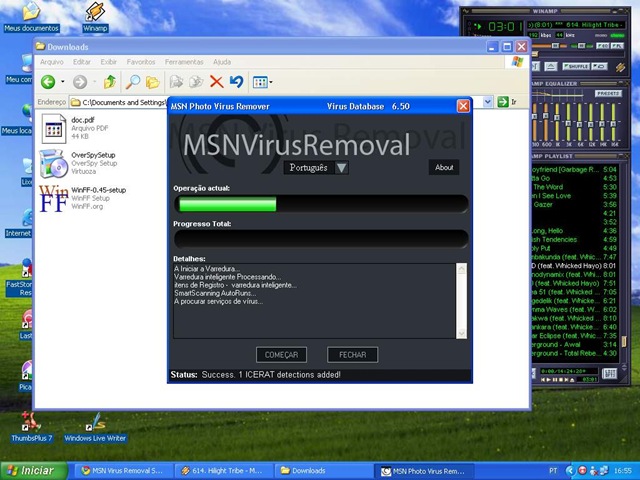Screen dimensions: 640x480
Task: Click the About button
Action: click(444, 167)
